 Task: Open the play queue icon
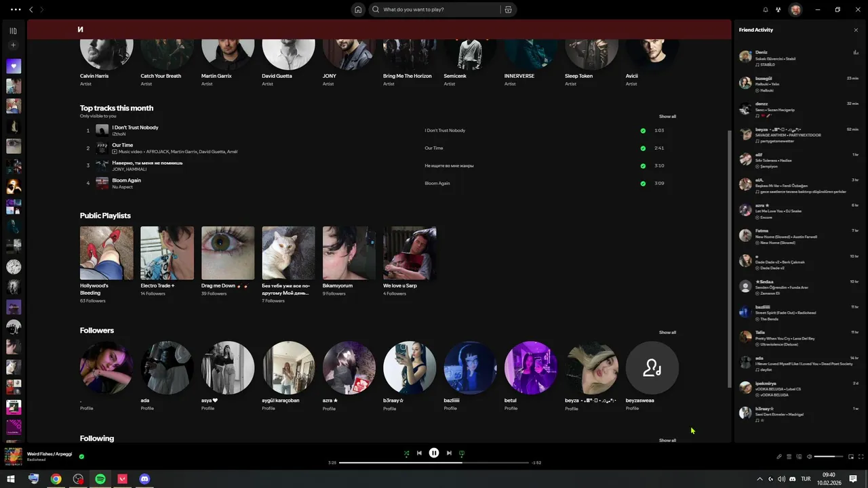[789, 457]
